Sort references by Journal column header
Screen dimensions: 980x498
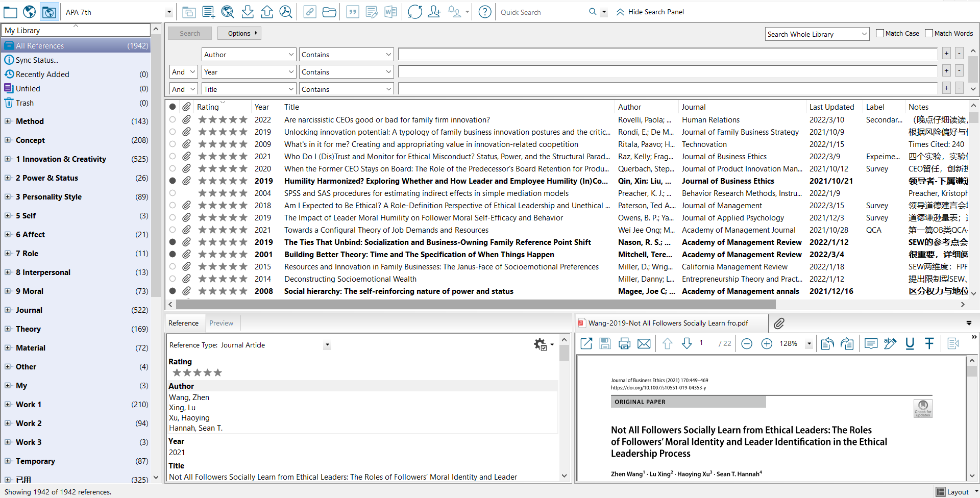694,107
